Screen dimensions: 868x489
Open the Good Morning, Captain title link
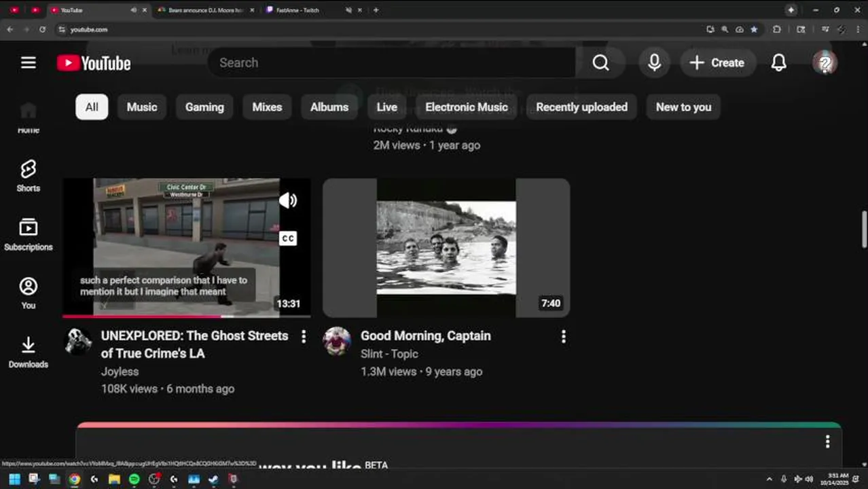coord(425,336)
